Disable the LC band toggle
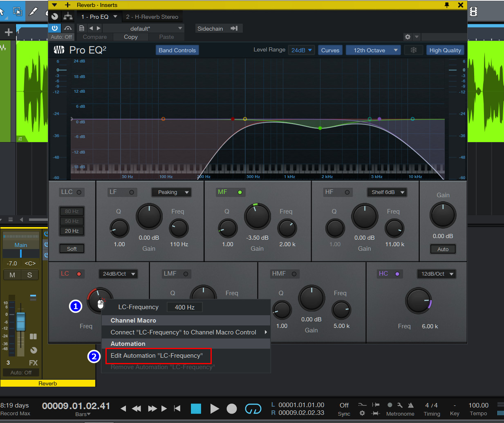 coord(79,274)
